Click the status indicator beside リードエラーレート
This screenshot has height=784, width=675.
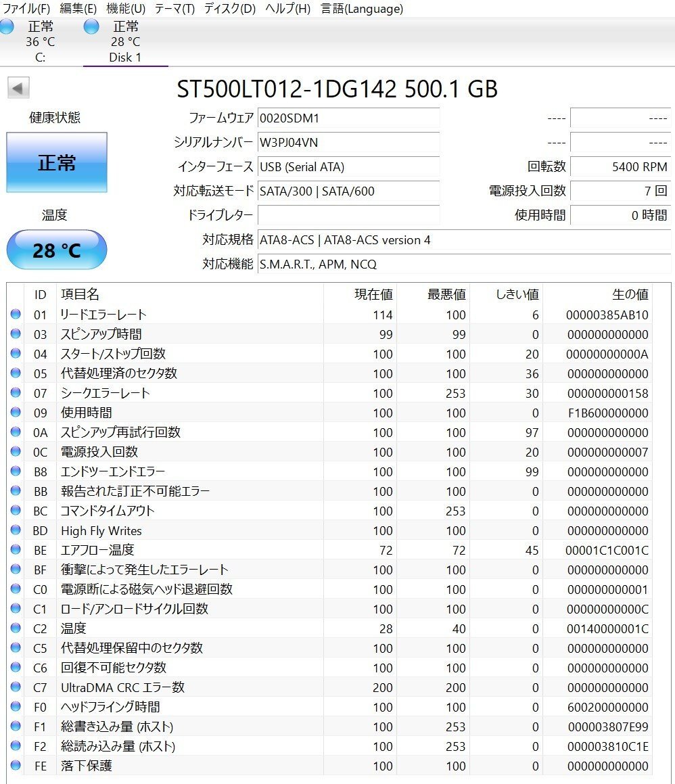tap(16, 314)
